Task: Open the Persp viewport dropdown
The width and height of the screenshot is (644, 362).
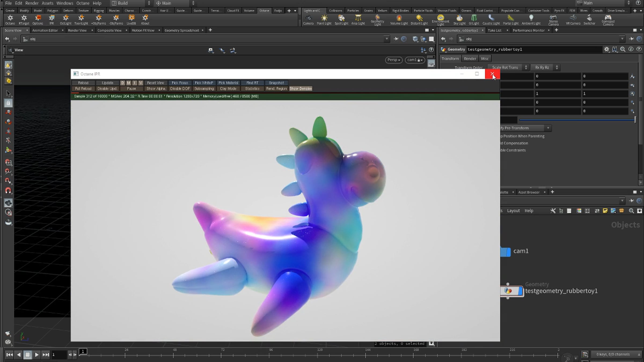Action: pyautogui.click(x=394, y=60)
